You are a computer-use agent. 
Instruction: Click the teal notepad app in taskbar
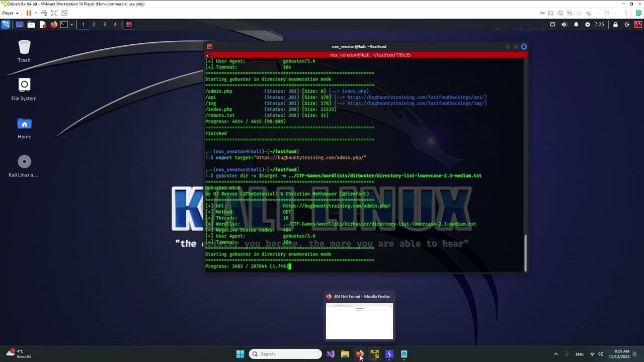pos(404,354)
